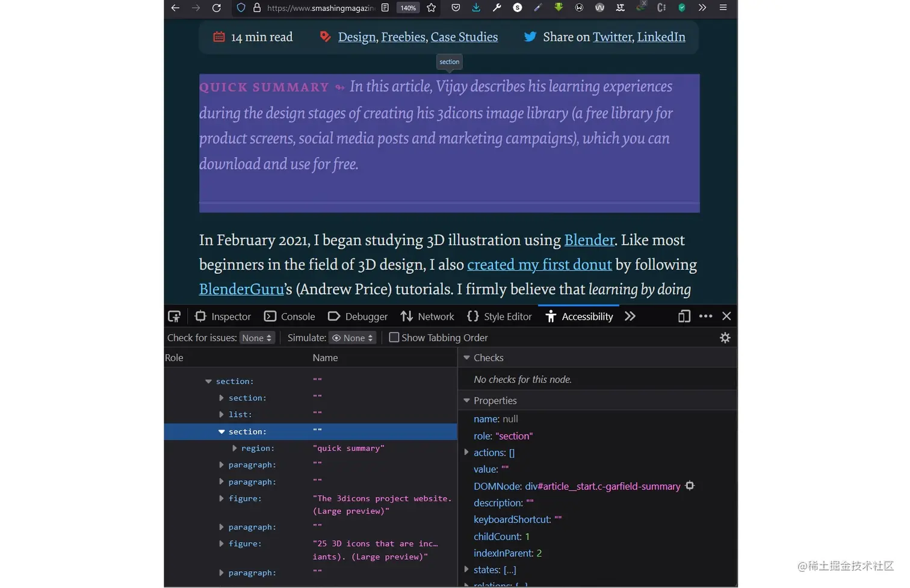Click the red tag icon before Design

coord(325,37)
